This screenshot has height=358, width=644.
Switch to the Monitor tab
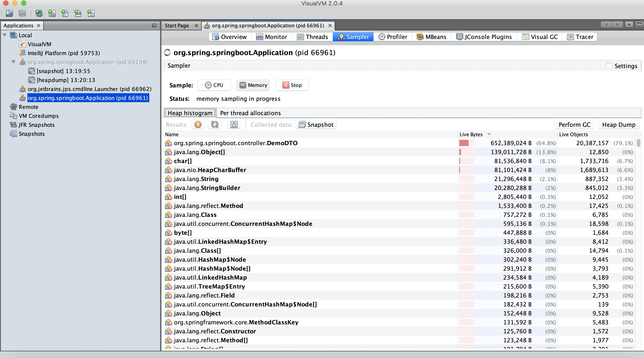pyautogui.click(x=271, y=37)
